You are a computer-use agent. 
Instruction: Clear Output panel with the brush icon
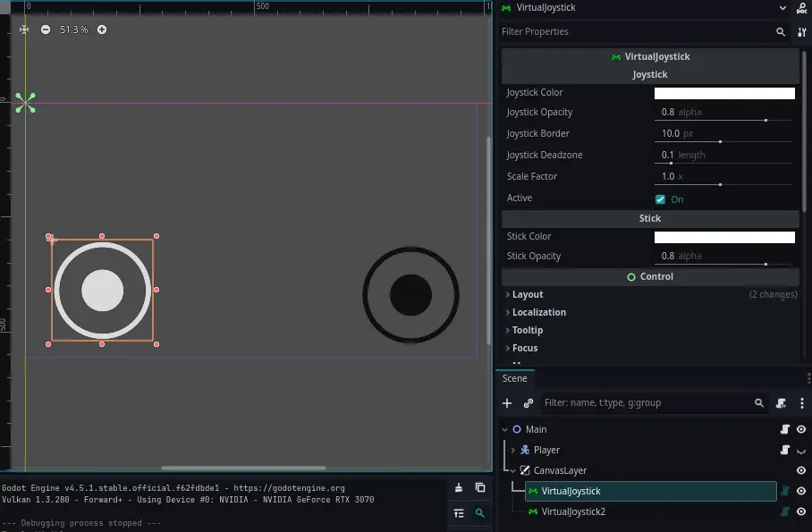click(x=459, y=487)
